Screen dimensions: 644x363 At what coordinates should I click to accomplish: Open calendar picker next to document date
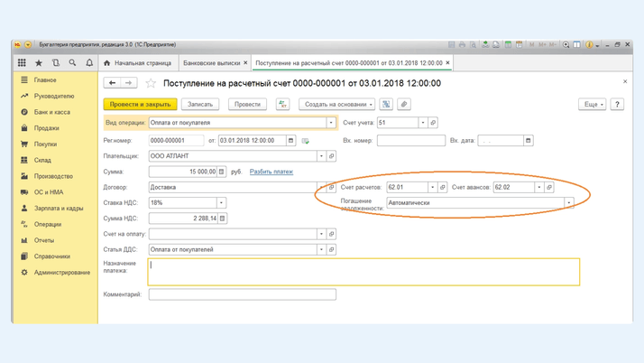click(290, 141)
